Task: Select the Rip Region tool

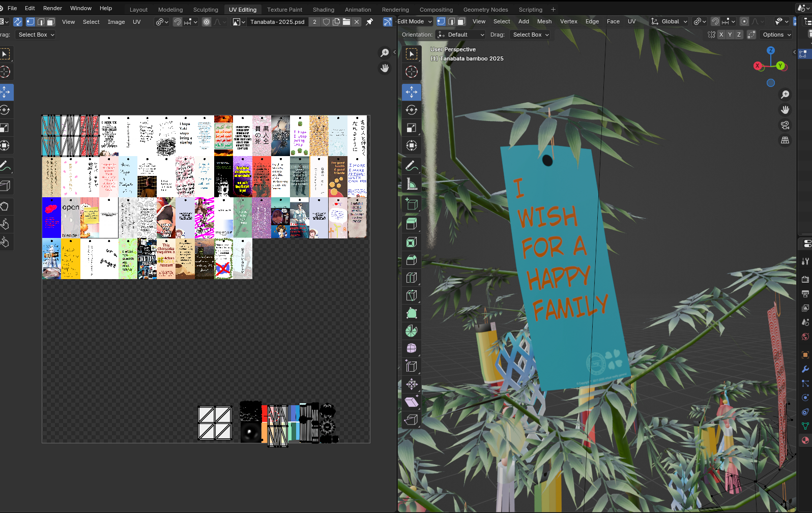Action: (412, 419)
